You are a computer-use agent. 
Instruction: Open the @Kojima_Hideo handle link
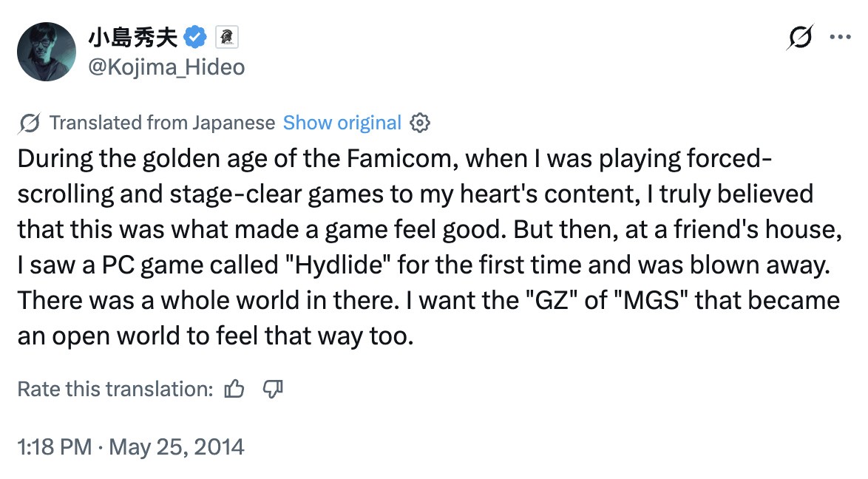pos(166,67)
